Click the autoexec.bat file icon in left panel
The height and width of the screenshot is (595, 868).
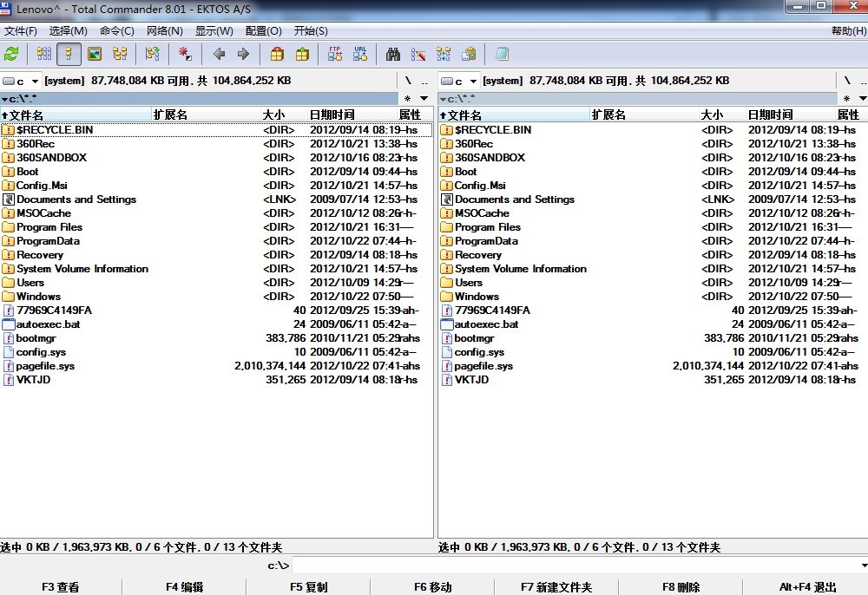9,324
